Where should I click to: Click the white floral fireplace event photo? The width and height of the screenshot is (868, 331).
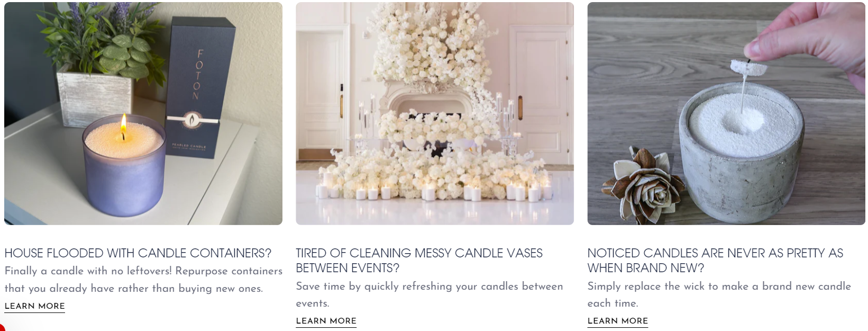[435, 113]
